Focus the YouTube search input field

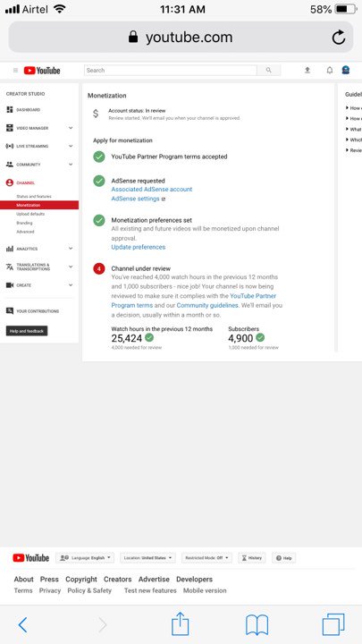coord(171,71)
